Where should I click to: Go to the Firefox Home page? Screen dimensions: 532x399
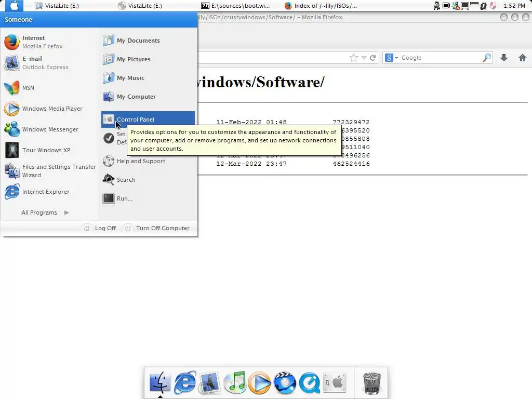(x=523, y=58)
